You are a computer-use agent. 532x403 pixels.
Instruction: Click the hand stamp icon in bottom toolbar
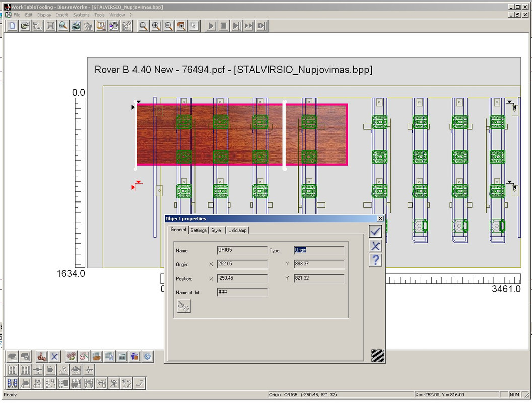(x=42, y=357)
